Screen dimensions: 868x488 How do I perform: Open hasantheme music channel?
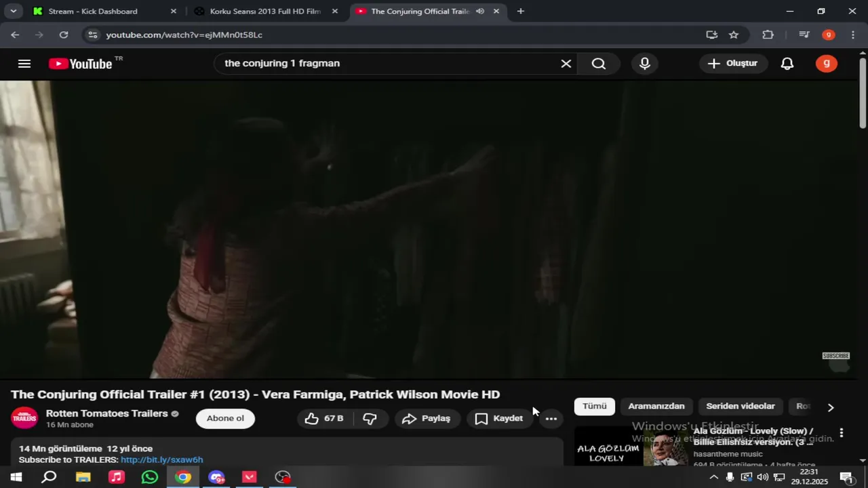(728, 454)
